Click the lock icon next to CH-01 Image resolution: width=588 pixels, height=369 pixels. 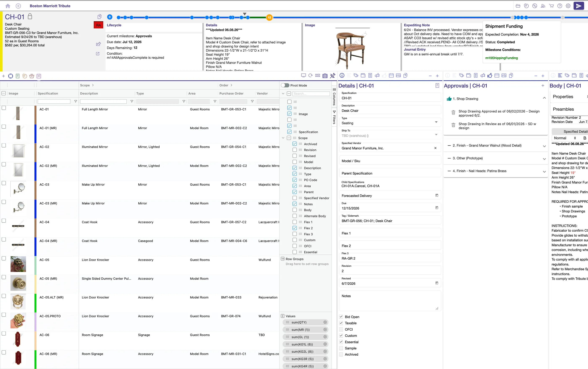pos(30,16)
